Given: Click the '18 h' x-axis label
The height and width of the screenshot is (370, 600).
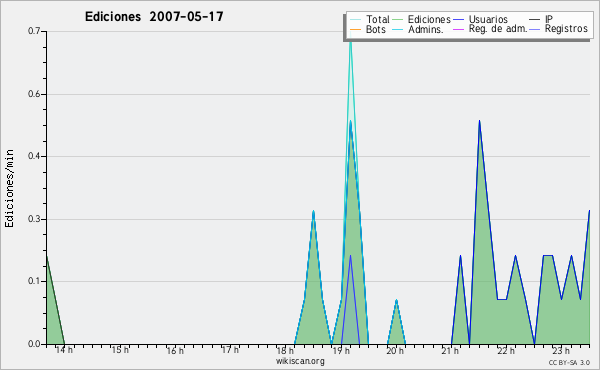Looking at the screenshot, I should tap(285, 350).
